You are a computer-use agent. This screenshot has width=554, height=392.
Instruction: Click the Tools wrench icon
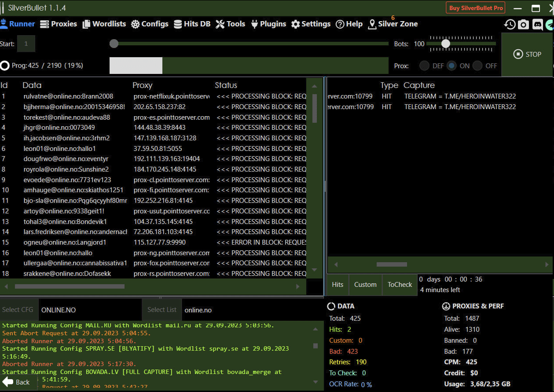(x=220, y=24)
